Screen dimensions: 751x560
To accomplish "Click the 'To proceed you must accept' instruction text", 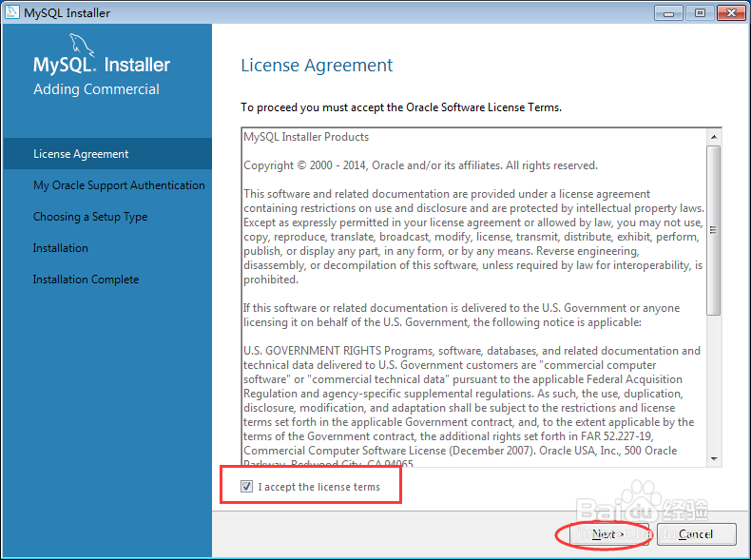I will pyautogui.click(x=401, y=107).
